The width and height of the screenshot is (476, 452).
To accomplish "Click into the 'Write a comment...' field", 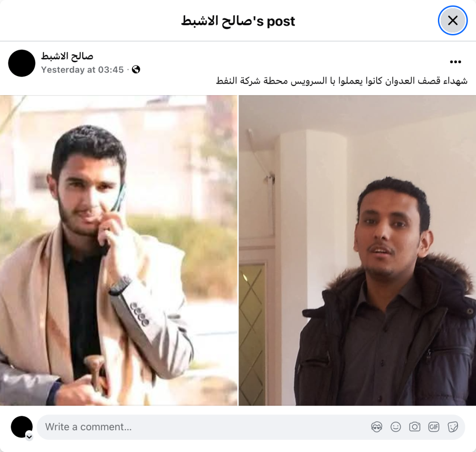I will point(206,427).
